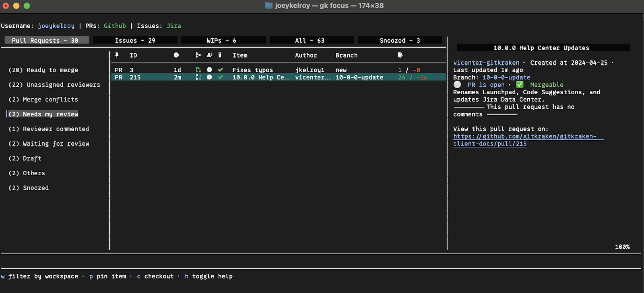Viewport: 644px width, 293px height.
Task: Open the WIPs - 6 tab
Action: [x=223, y=40]
